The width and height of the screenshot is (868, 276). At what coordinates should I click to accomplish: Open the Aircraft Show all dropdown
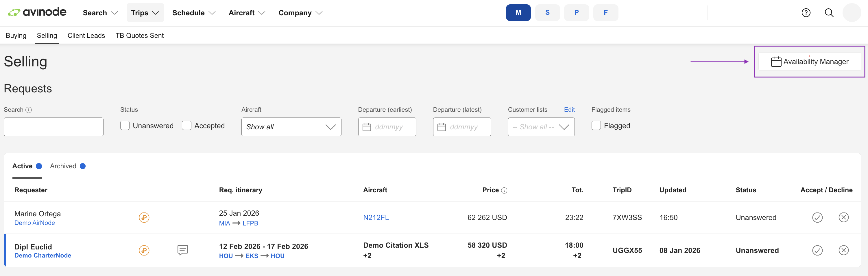(x=291, y=127)
